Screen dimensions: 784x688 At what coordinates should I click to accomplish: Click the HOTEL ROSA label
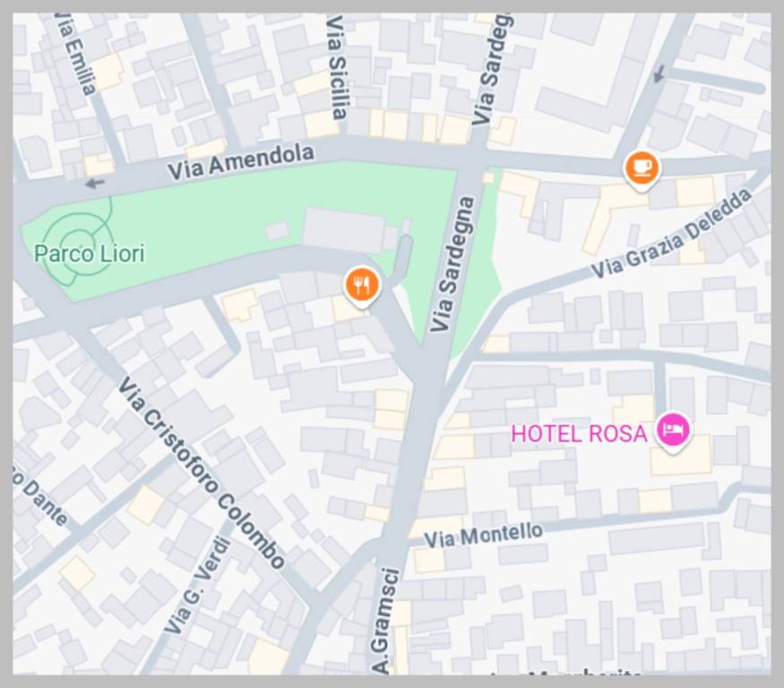(x=579, y=434)
